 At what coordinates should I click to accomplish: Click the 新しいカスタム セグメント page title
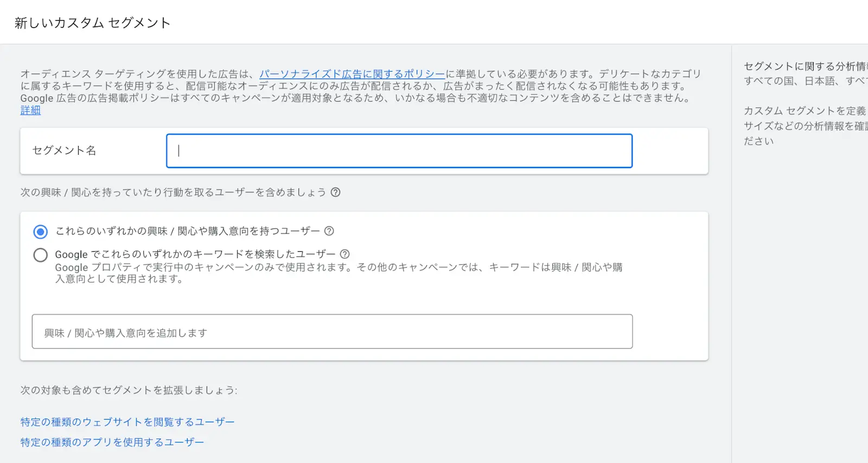coord(93,23)
